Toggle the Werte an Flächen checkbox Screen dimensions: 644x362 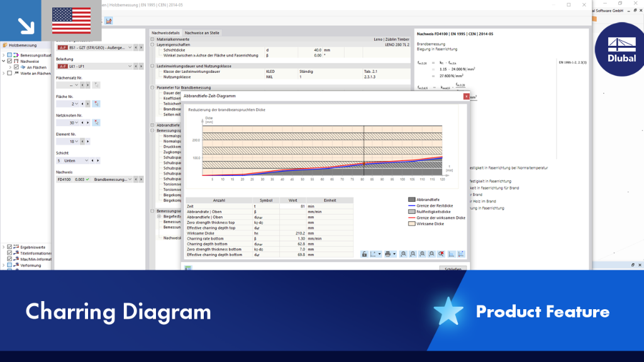click(10, 73)
